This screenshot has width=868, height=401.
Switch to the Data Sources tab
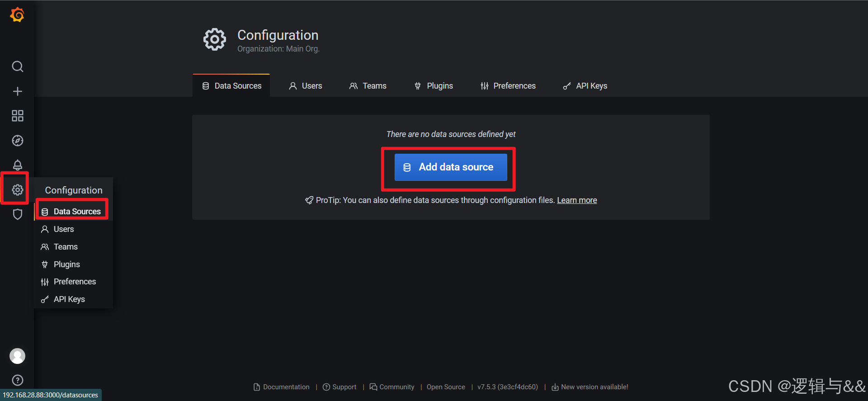tap(231, 86)
